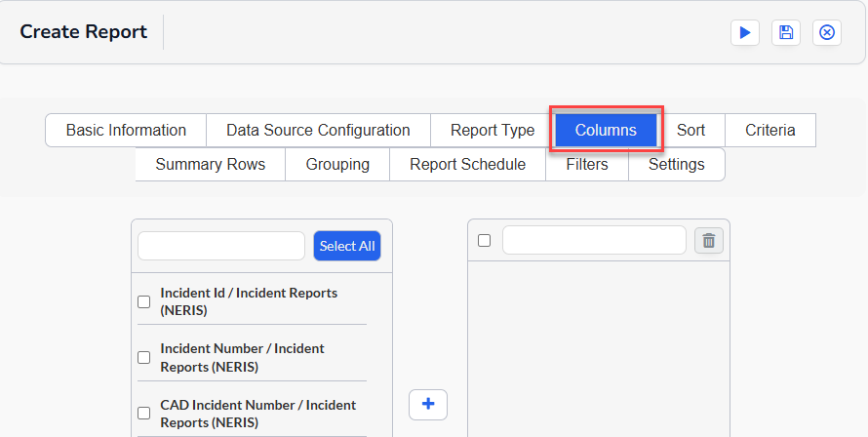The width and height of the screenshot is (868, 437).
Task: Switch to Data Source Configuration tab
Action: tap(318, 130)
